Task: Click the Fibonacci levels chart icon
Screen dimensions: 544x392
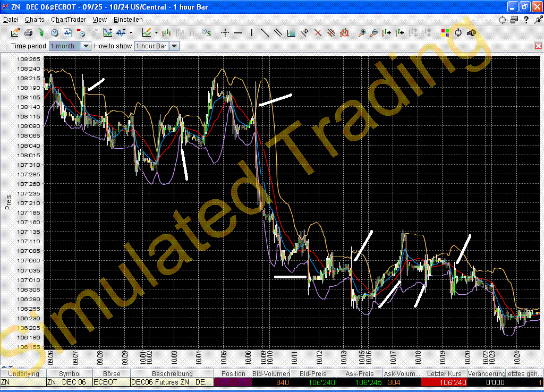Action: 292,33
